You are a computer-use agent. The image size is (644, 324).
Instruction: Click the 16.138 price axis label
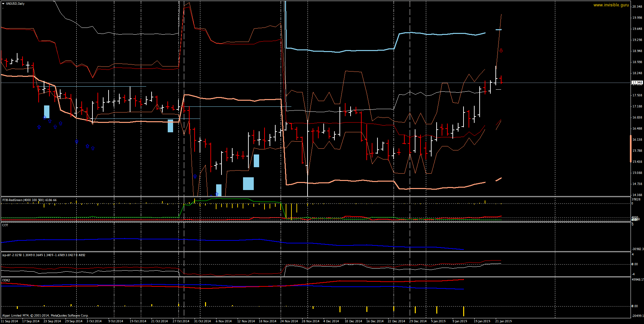coord(637,140)
